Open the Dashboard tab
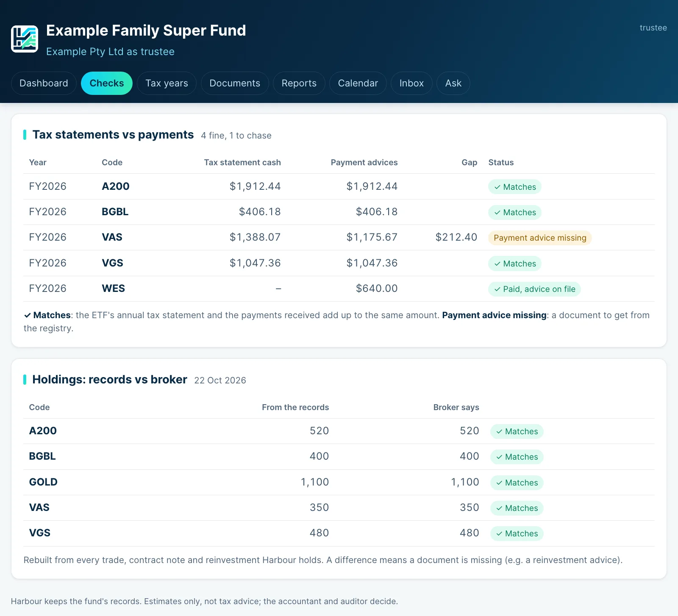 [x=44, y=83]
